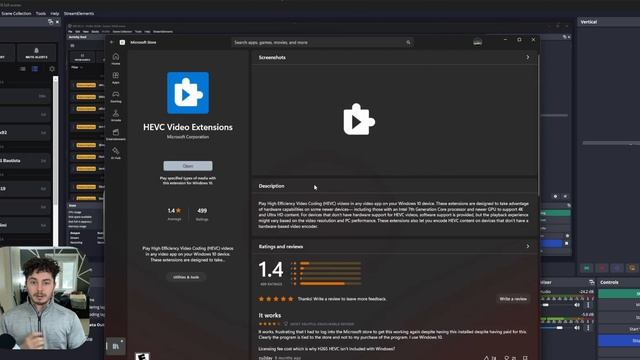640x360 pixels.
Task: Open upper audio channel options dots
Action: [588, 305]
